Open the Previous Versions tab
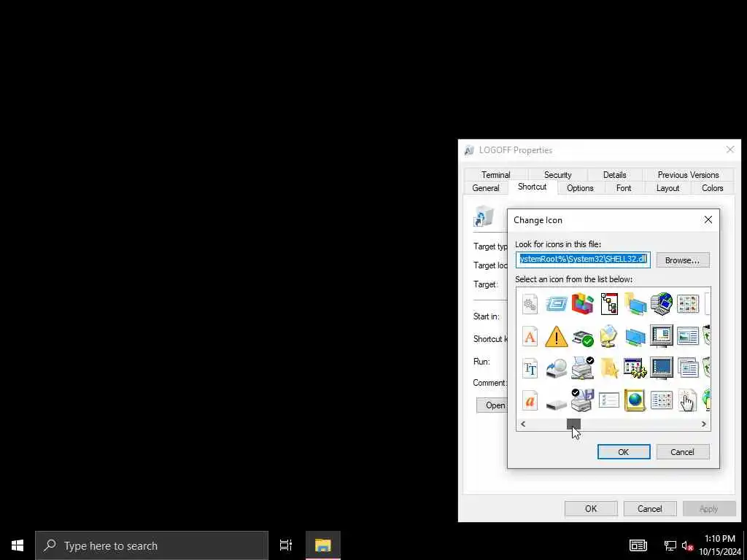The image size is (747, 560). pyautogui.click(x=688, y=175)
